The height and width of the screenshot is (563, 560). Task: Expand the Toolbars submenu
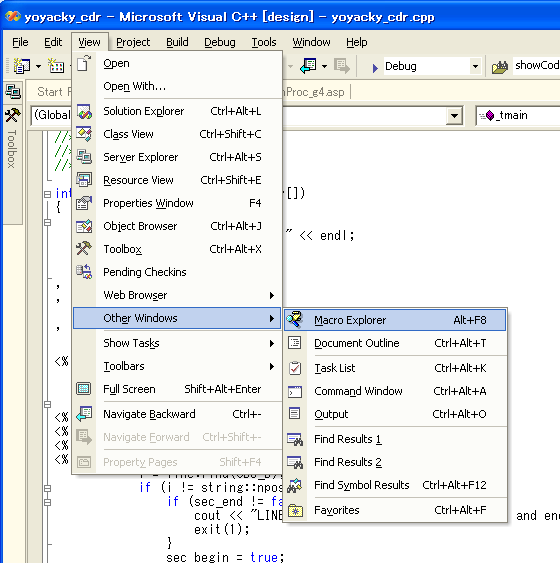[272, 366]
